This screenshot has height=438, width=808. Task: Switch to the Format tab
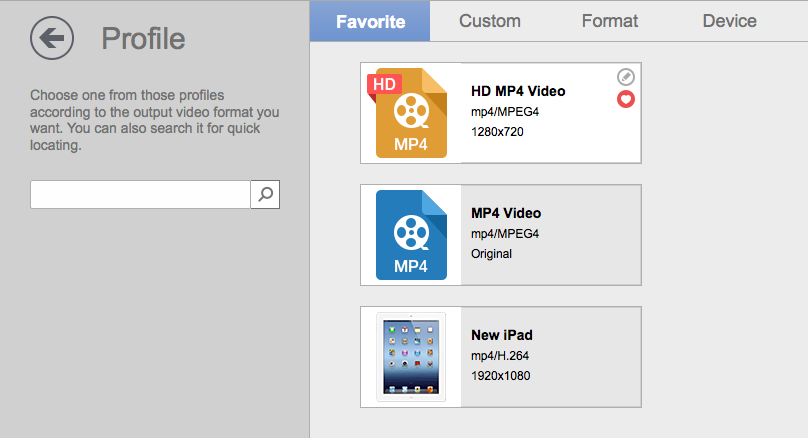click(610, 21)
